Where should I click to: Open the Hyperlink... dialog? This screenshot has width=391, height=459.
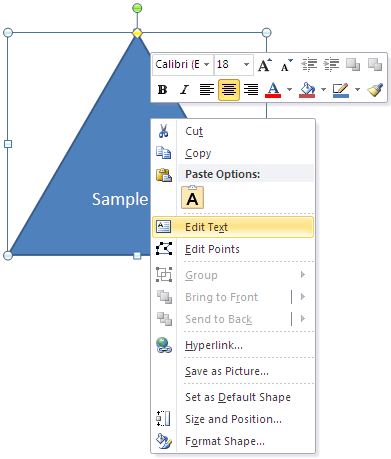(x=214, y=345)
